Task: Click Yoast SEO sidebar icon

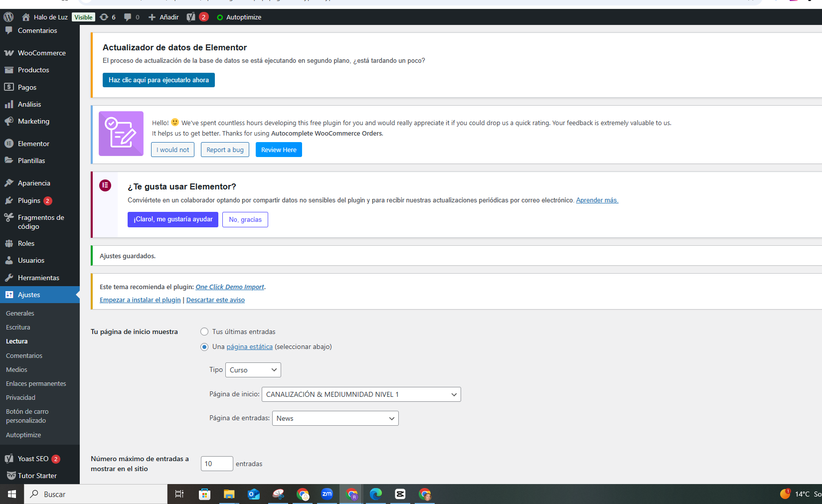Action: pyautogui.click(x=9, y=459)
